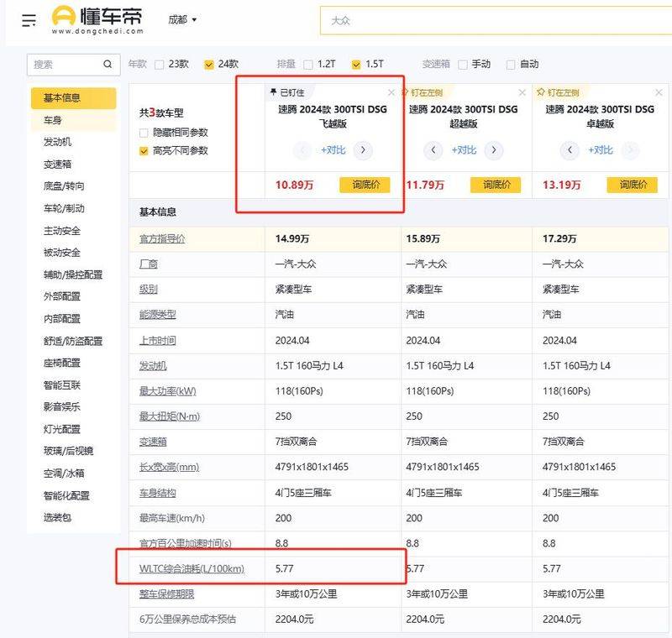Open 能源类型 parameter link
Viewport: 672px width, 638px height.
click(x=158, y=315)
